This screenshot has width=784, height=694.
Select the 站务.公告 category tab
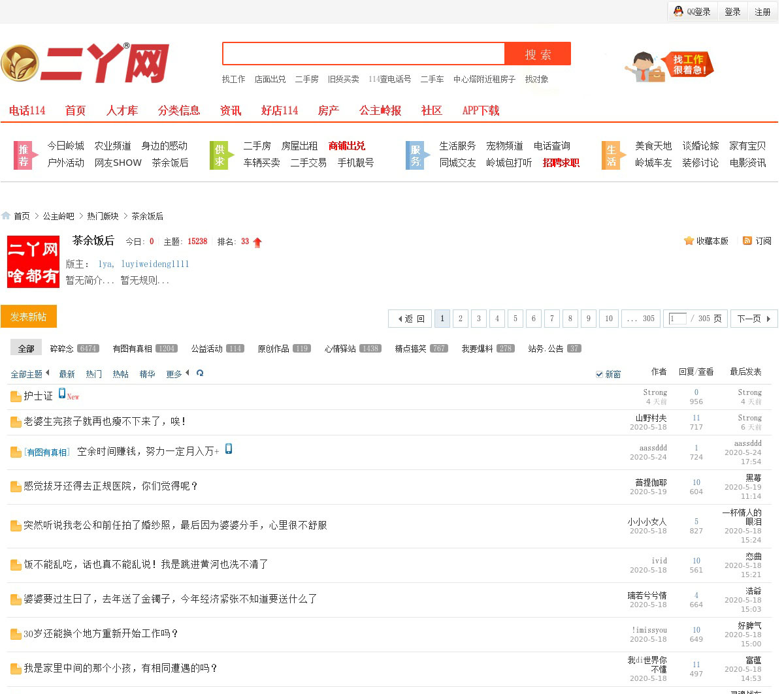[555, 349]
